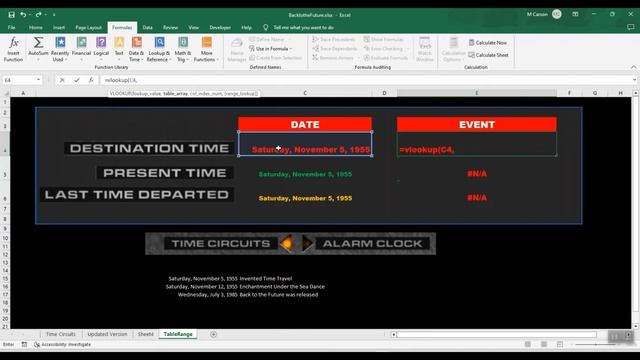This screenshot has width=640, height=360.
Task: Switch to the Developer tab
Action: (220, 27)
